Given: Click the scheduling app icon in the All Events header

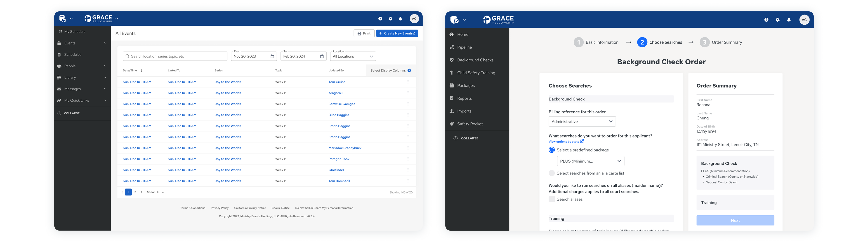Looking at the screenshot, I should click(x=62, y=19).
